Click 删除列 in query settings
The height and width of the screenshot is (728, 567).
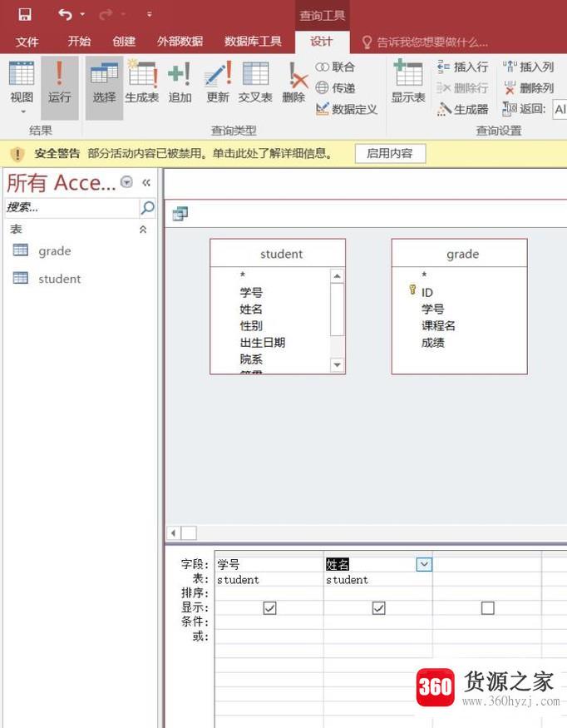point(529,87)
